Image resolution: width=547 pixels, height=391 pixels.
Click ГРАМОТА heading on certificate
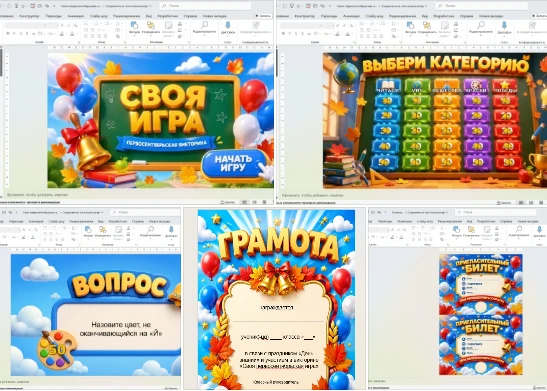(277, 246)
